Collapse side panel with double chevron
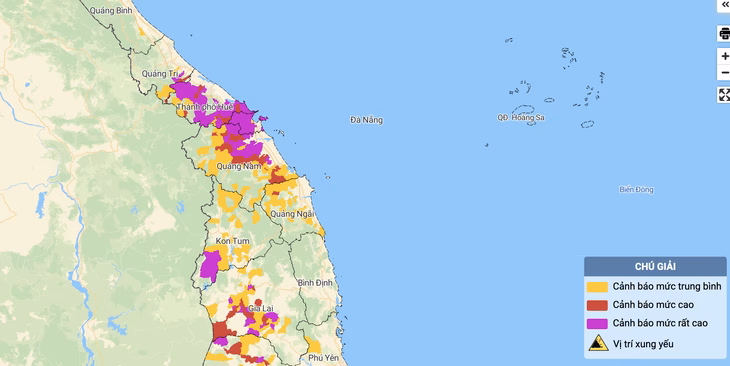730x366 pixels. (724, 5)
